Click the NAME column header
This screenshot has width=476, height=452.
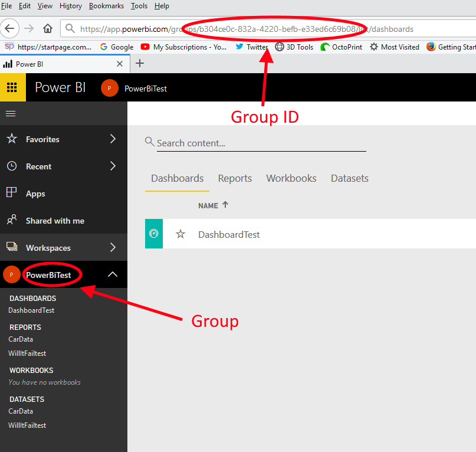point(208,206)
